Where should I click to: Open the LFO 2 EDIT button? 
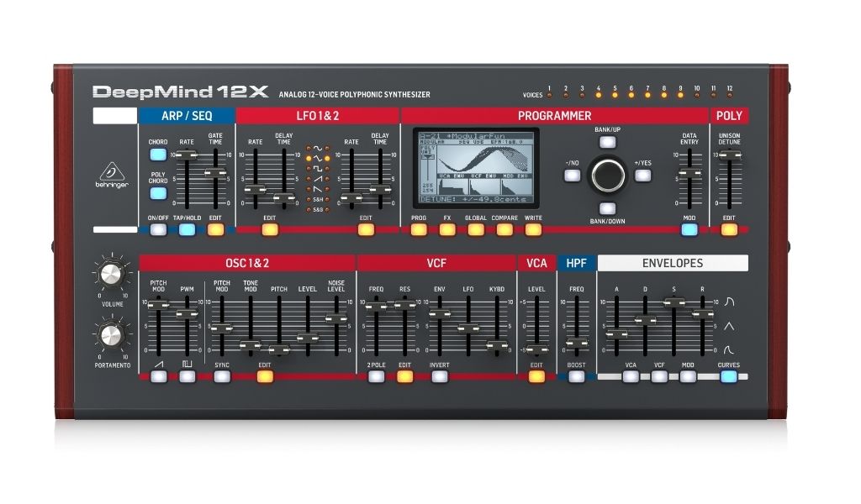coord(366,230)
